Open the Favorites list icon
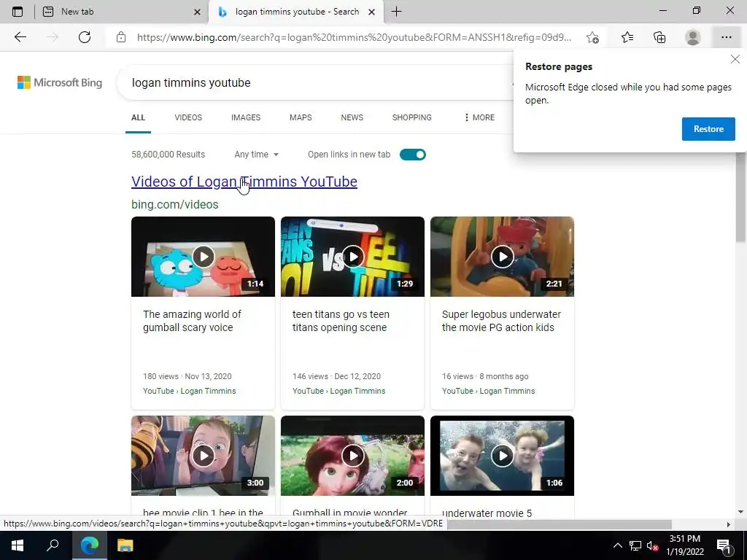 (627, 37)
